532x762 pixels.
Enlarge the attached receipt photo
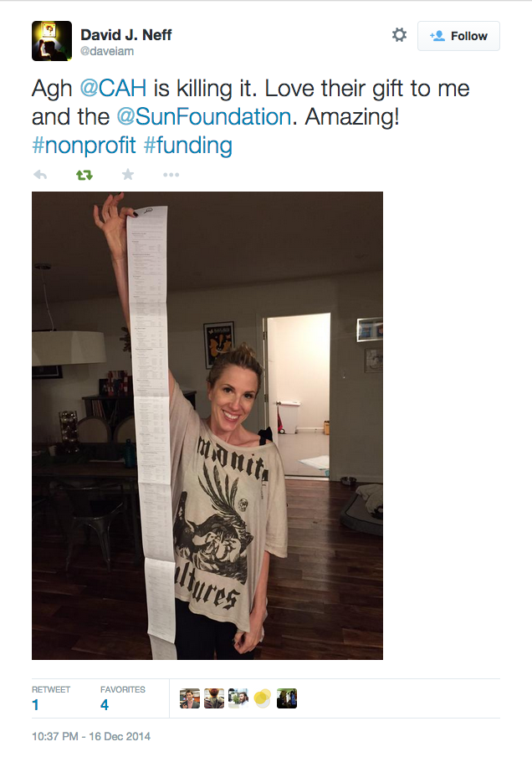(207, 425)
